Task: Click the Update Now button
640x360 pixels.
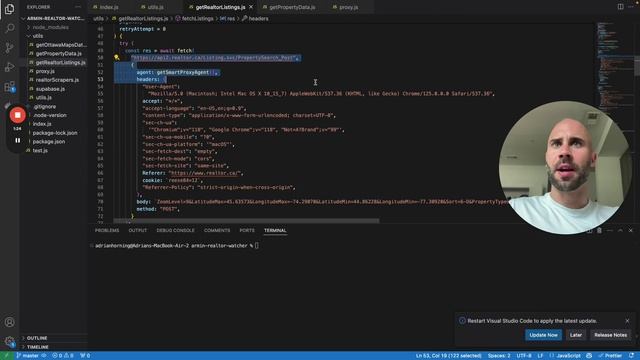Action: pyautogui.click(x=543, y=335)
